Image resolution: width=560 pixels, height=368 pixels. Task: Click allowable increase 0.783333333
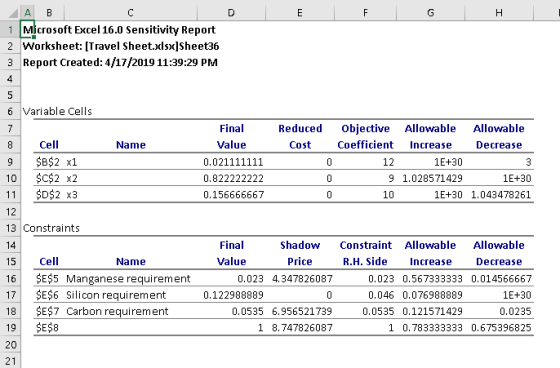pyautogui.click(x=432, y=328)
